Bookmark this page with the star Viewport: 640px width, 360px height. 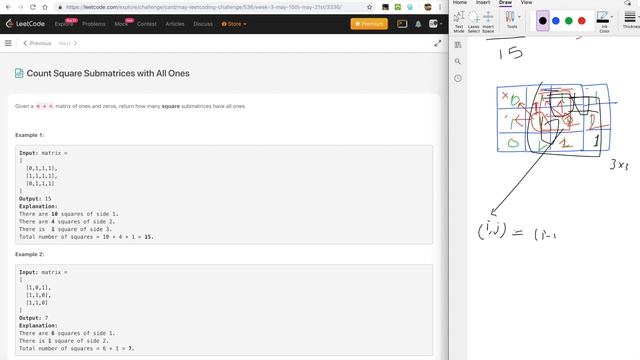tap(369, 7)
